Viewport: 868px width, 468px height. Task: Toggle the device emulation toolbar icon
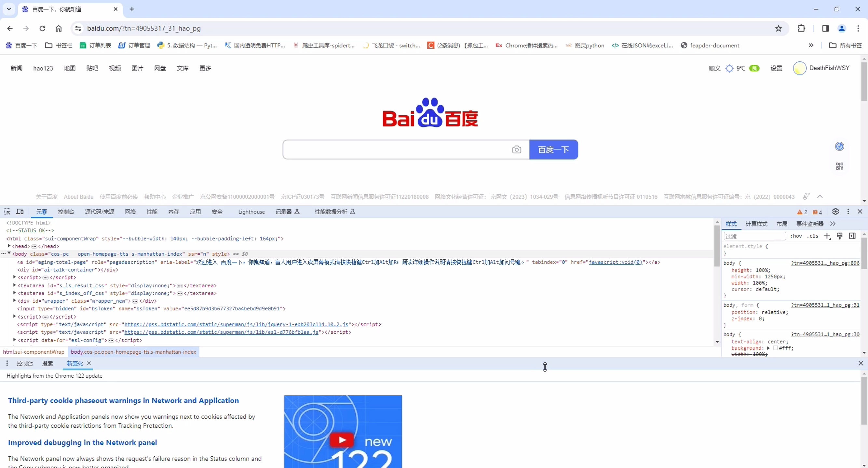click(x=20, y=212)
